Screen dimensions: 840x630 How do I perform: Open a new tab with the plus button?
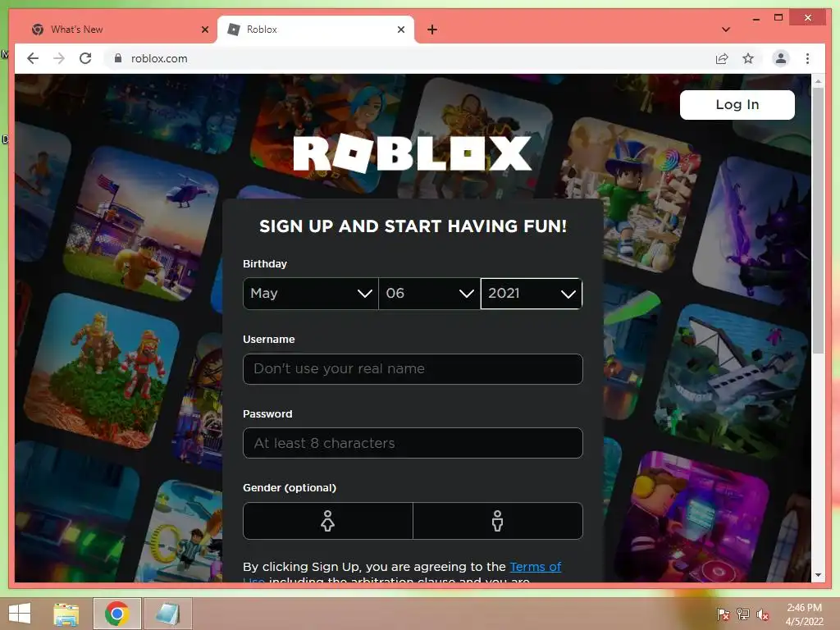point(432,30)
